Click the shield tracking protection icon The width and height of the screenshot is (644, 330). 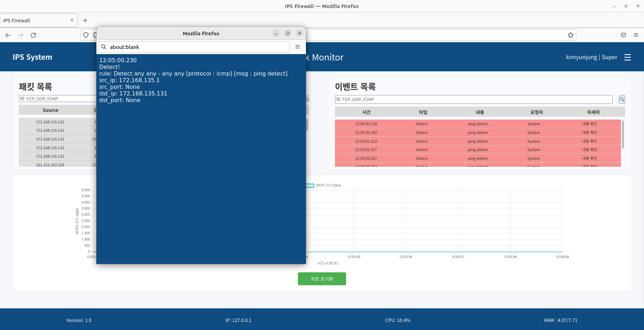tap(86, 35)
